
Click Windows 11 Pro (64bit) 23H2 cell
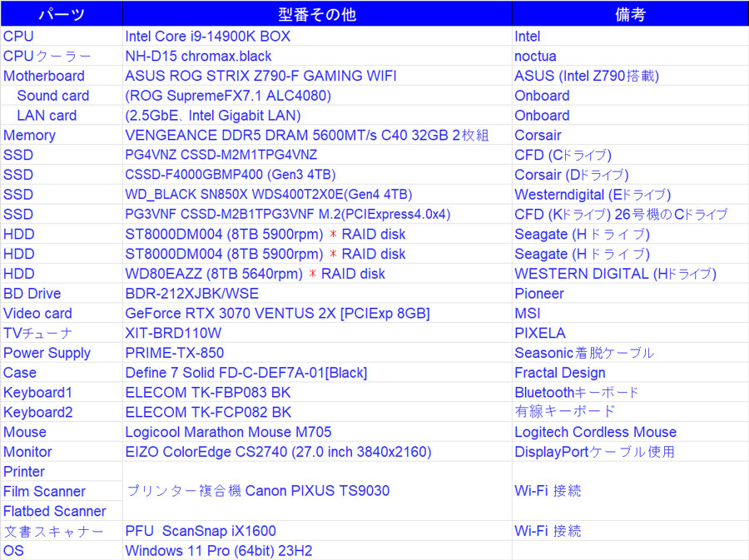(218, 551)
